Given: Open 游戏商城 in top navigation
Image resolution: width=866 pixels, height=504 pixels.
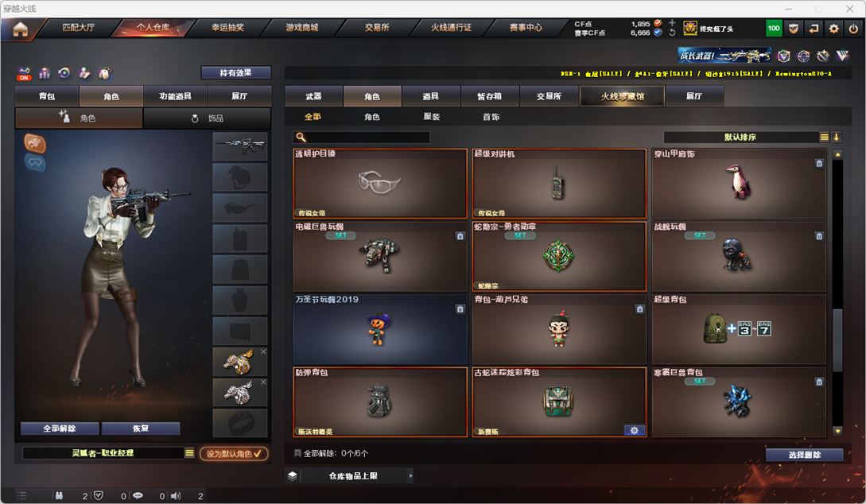Looking at the screenshot, I should pos(302,28).
